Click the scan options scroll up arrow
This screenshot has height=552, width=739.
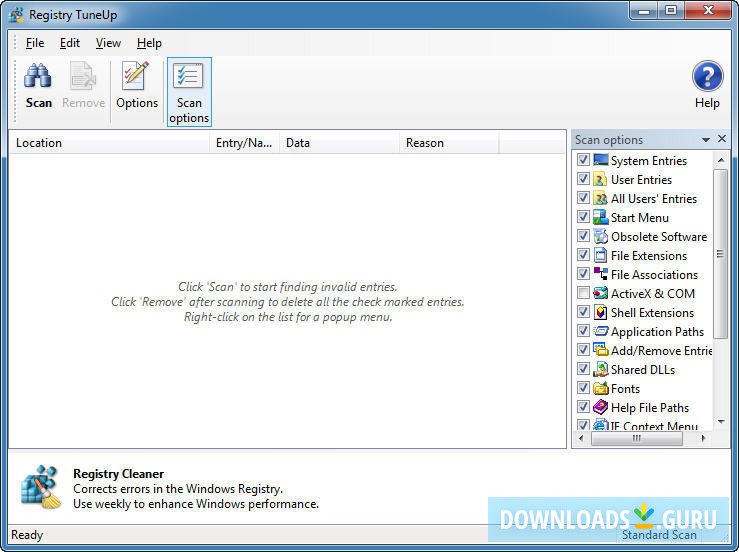tap(721, 160)
